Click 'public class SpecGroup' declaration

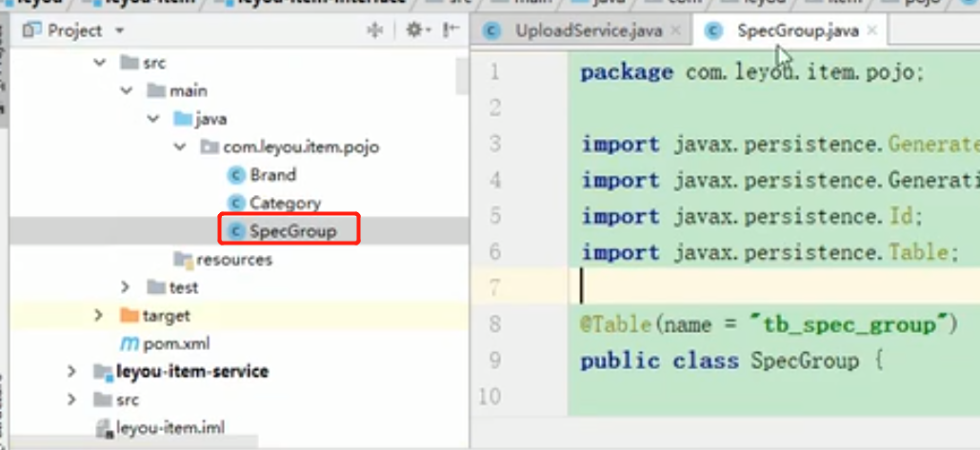coord(719,361)
